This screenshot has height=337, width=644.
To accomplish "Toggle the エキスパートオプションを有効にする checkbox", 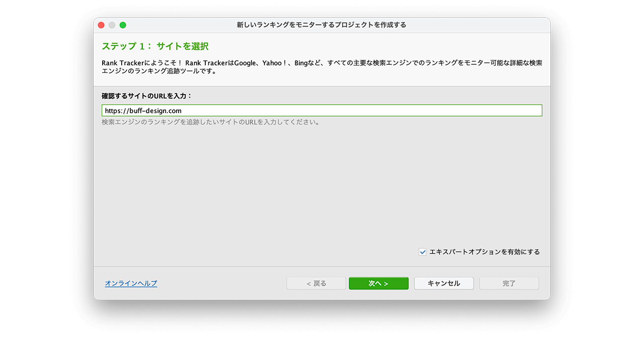I will point(423,252).
